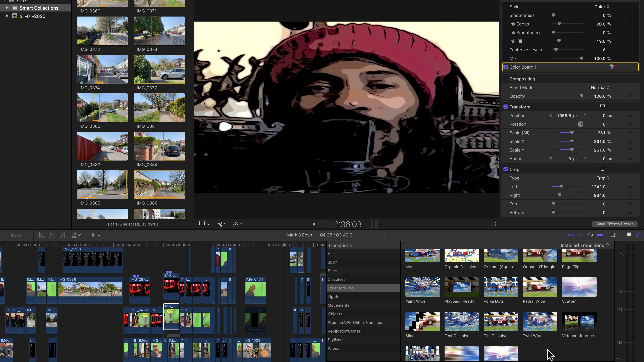Screen dimensions: 644x362
Task: Click the Save Effects Preset button
Action: [x=614, y=224]
